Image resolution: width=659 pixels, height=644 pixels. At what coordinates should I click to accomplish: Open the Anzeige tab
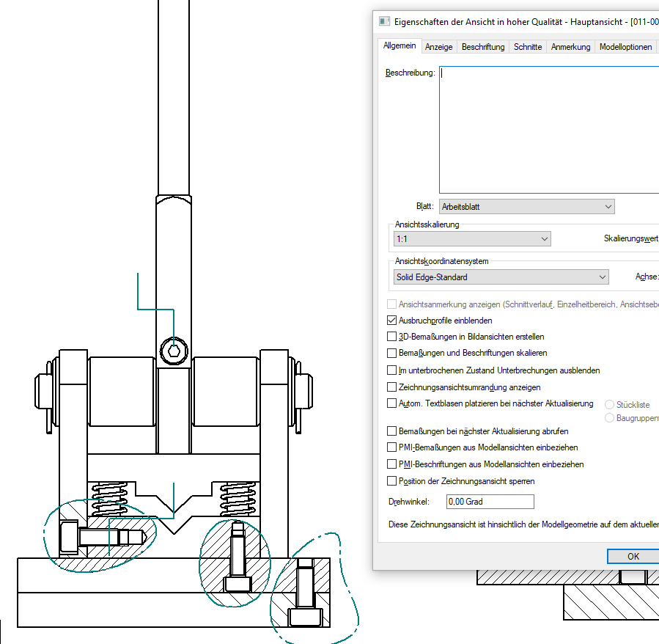click(438, 47)
